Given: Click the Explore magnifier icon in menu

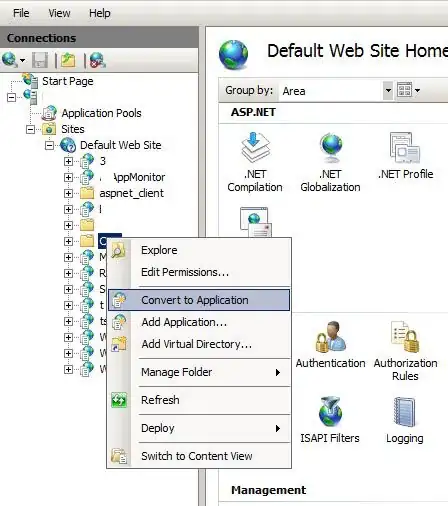Looking at the screenshot, I should tap(119, 250).
